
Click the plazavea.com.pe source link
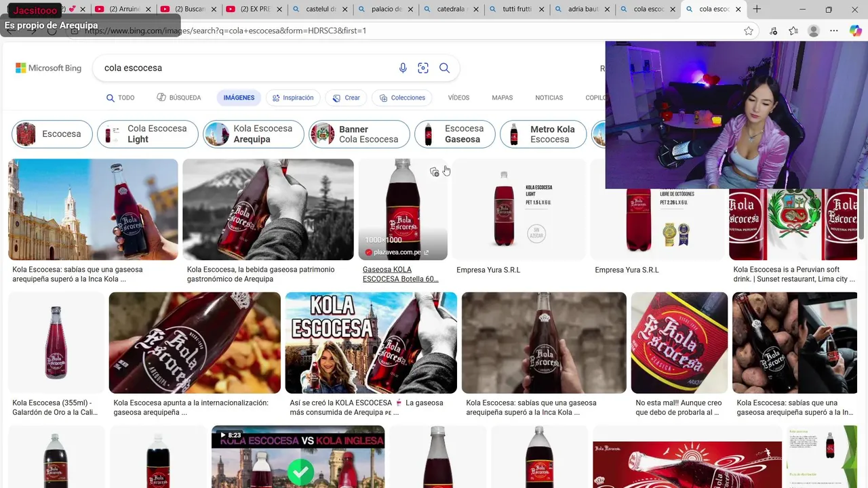pyautogui.click(x=397, y=252)
